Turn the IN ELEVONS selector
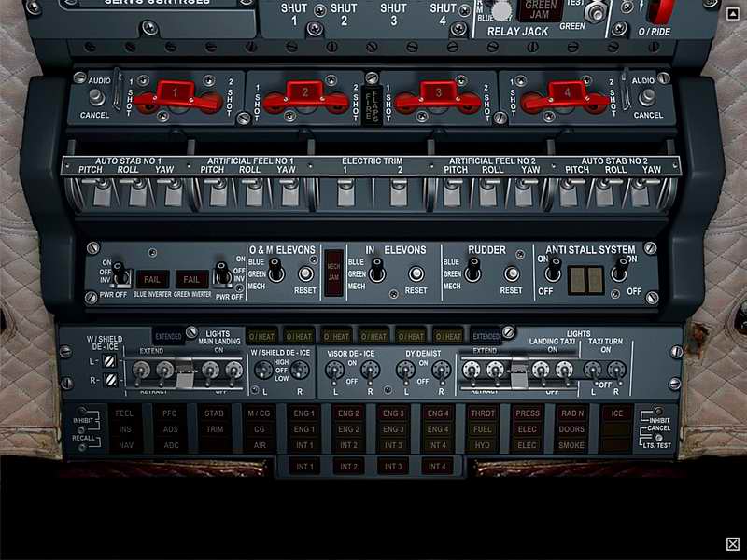747x560 pixels. [377, 270]
